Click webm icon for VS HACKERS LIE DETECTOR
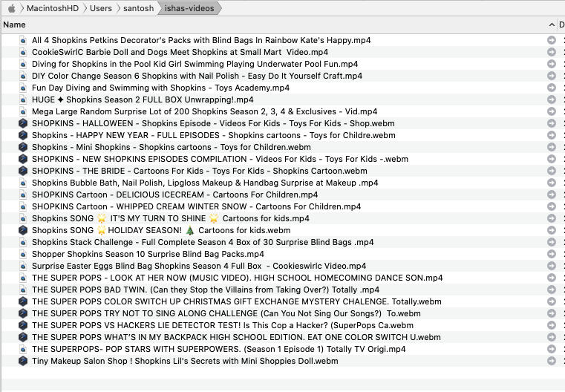The height and width of the screenshot is (392, 565). coord(23,326)
